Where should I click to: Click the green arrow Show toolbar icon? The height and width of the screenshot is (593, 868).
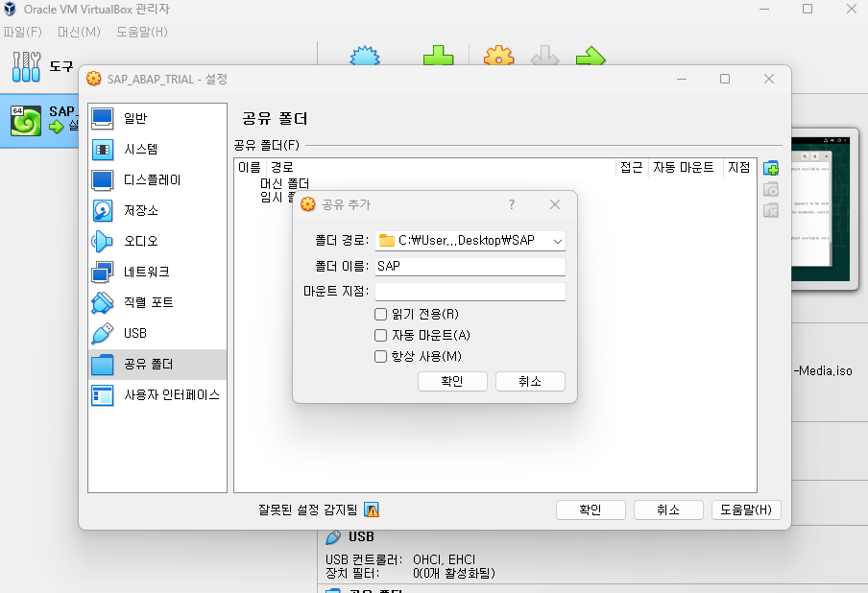[x=591, y=56]
